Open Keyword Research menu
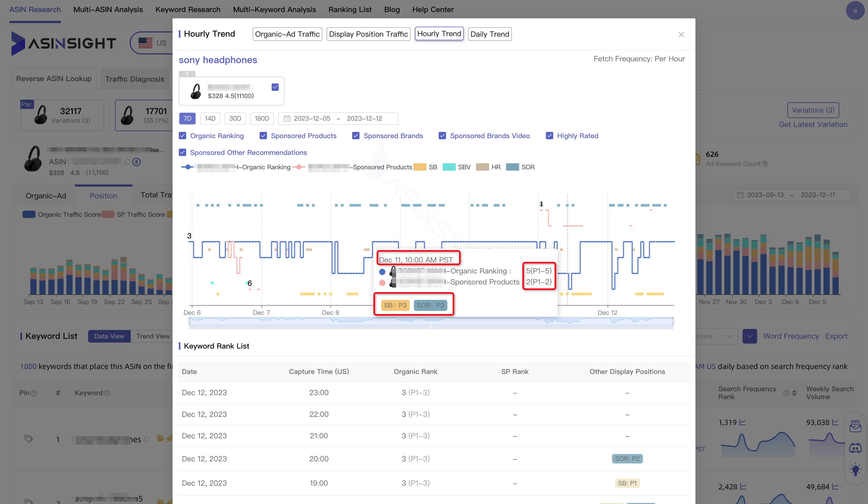 click(x=188, y=10)
